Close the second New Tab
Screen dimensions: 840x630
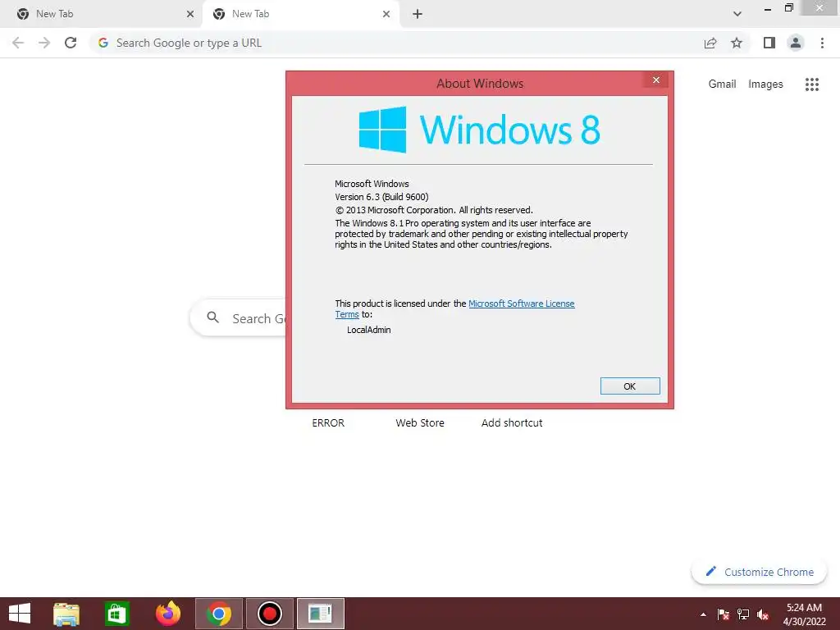386,14
